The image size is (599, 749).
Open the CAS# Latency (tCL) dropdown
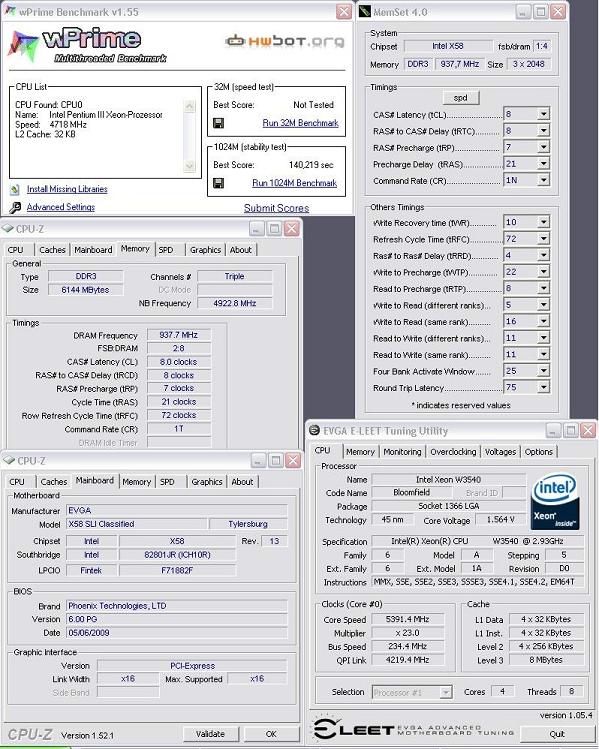(543, 114)
